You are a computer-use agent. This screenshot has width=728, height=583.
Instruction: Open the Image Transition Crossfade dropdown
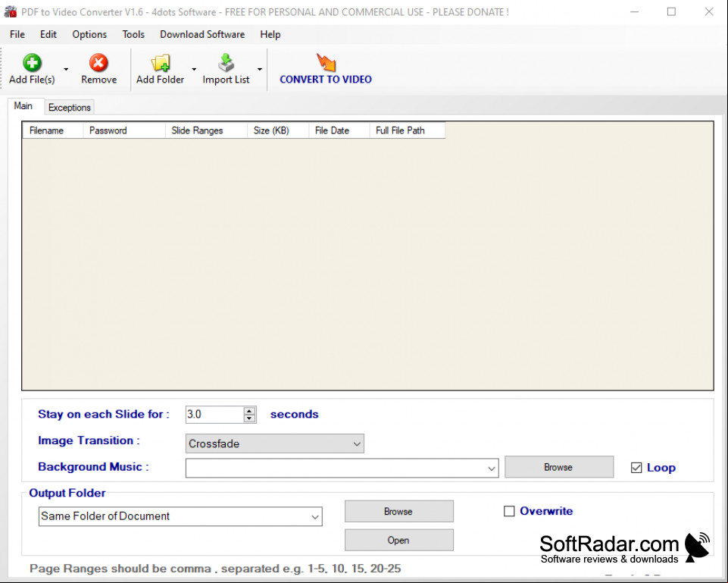pyautogui.click(x=274, y=444)
